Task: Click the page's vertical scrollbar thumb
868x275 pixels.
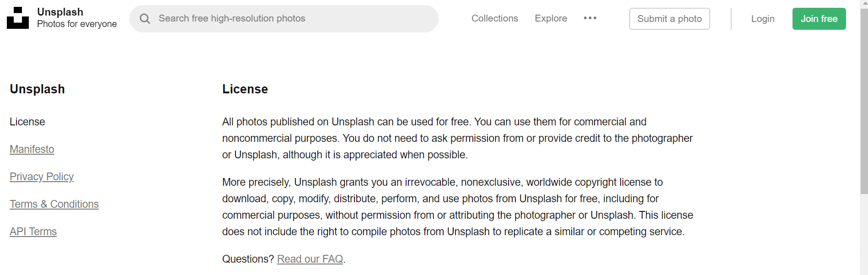Action: [x=864, y=101]
